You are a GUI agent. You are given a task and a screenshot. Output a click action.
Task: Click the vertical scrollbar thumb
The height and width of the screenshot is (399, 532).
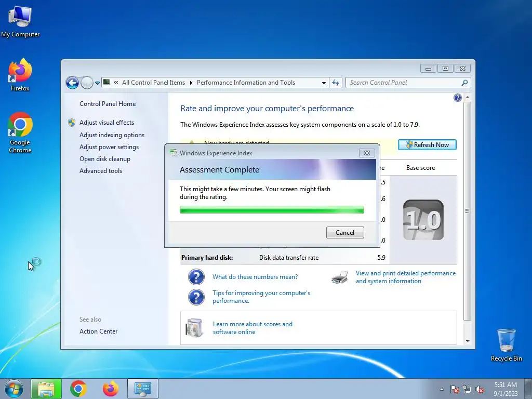(468, 211)
